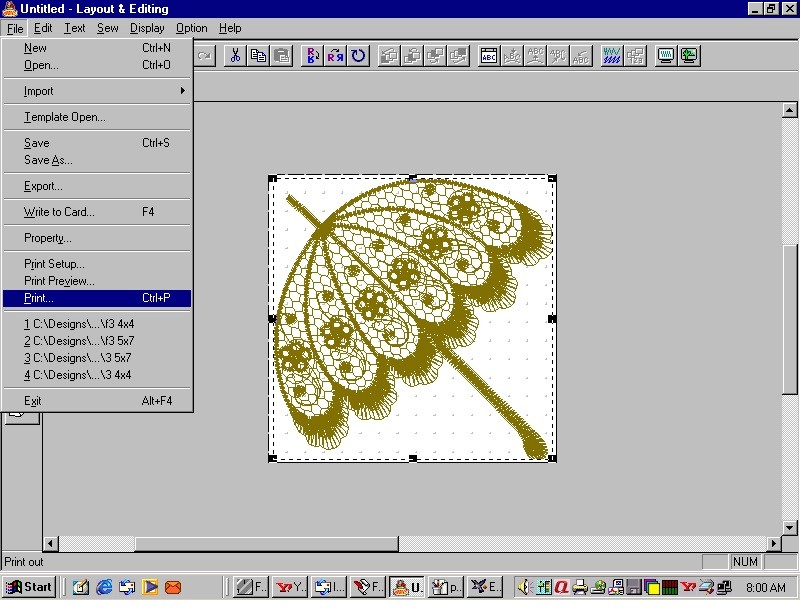Click the second grayed sewing order icon
The width and height of the screenshot is (800, 612).
(412, 56)
